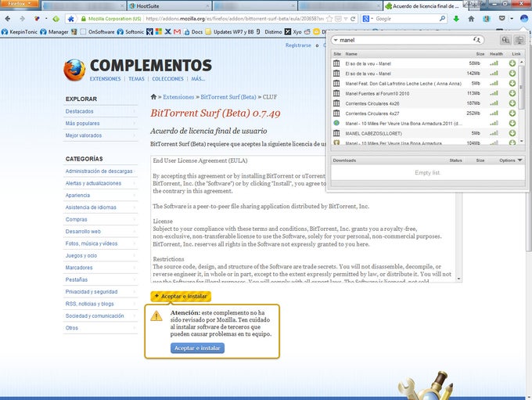
Task: Click the Firefox logo on Complementos page
Action: click(x=74, y=70)
